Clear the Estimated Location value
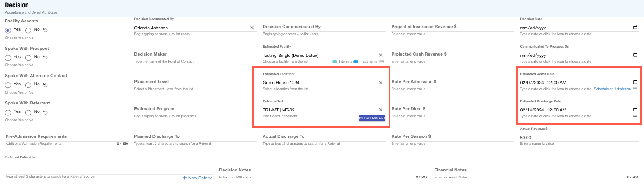Viewport: 644px width, 188px height. click(381, 82)
